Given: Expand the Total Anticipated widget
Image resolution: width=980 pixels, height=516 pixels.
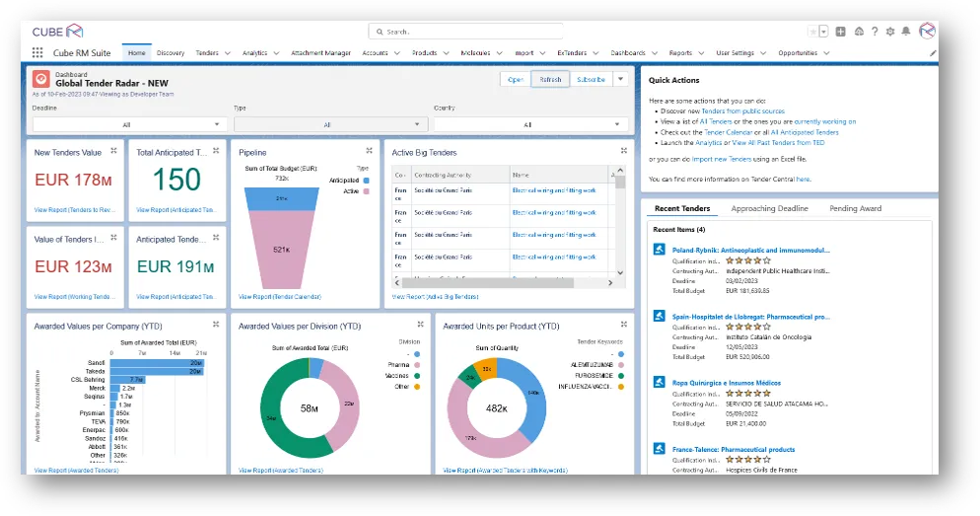Looking at the screenshot, I should point(216,151).
